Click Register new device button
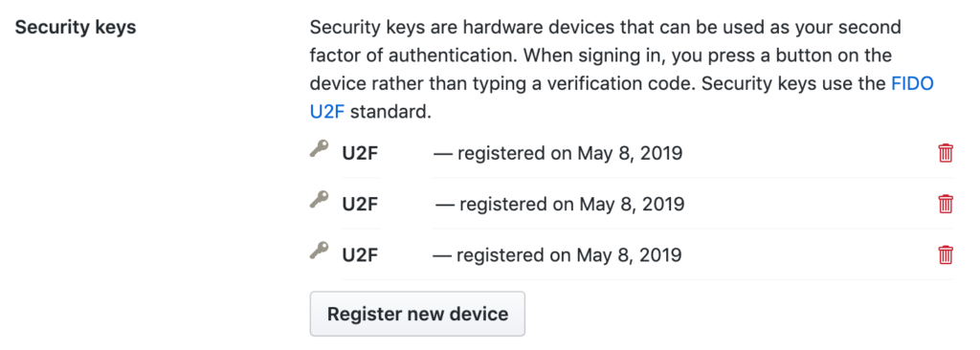Image resolution: width=980 pixels, height=350 pixels. tap(417, 314)
